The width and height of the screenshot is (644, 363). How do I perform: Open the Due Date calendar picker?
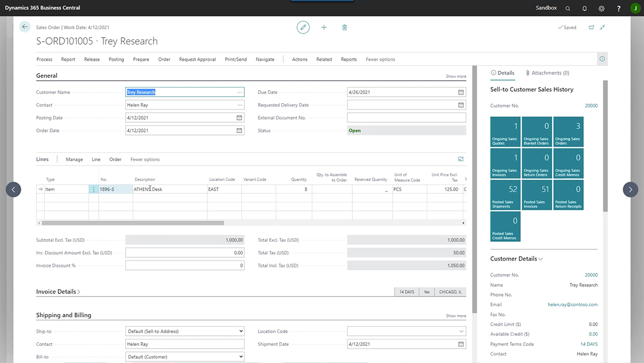click(x=461, y=92)
